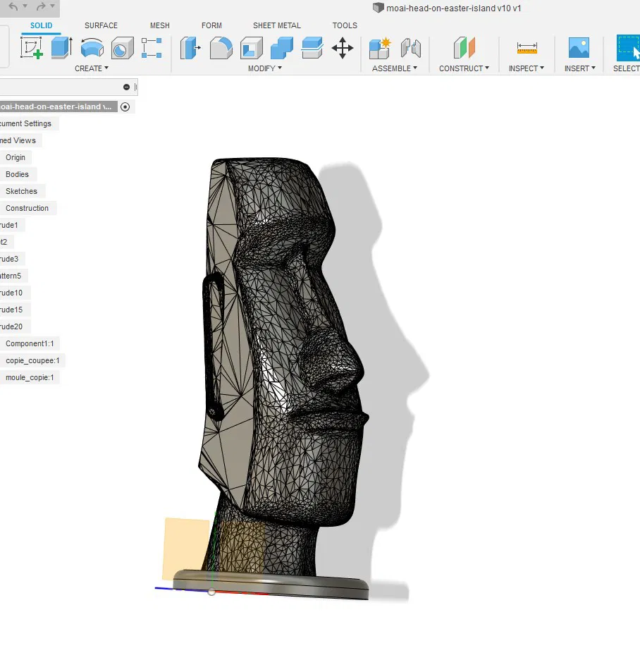Click the document title moai-head-on-easter-island v10 v1
Screen dimensions: 640x672
click(x=453, y=8)
